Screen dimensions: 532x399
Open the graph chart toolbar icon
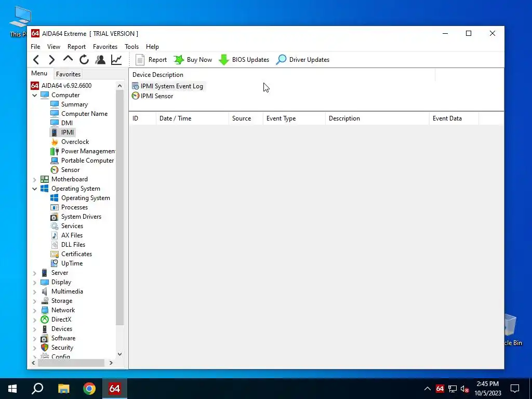116,60
